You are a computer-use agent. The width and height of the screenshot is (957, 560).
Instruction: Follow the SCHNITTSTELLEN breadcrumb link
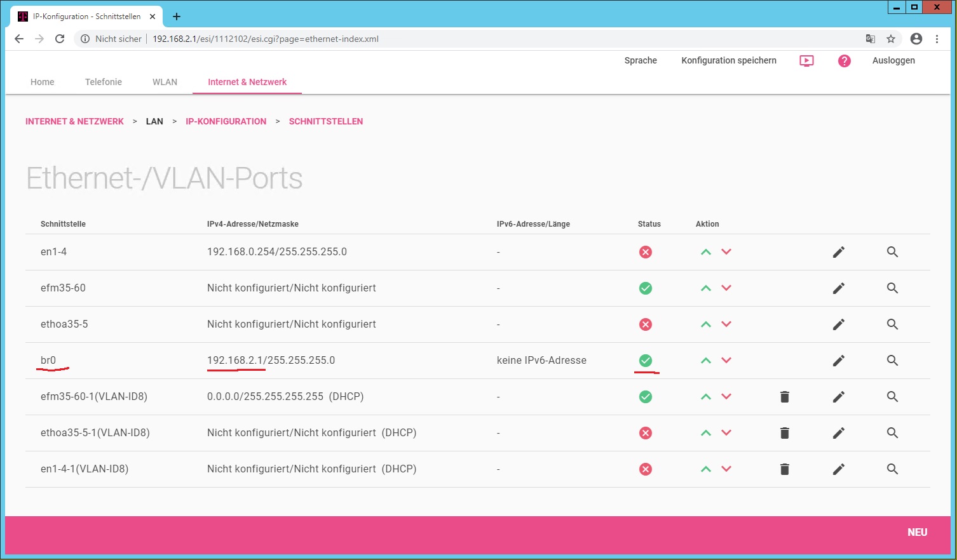pos(326,121)
